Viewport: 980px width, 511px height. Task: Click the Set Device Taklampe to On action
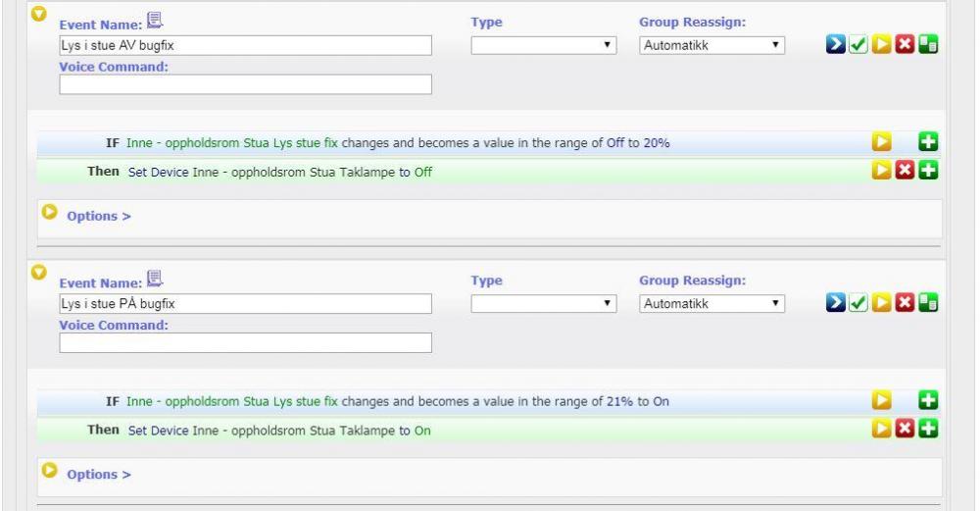279,431
